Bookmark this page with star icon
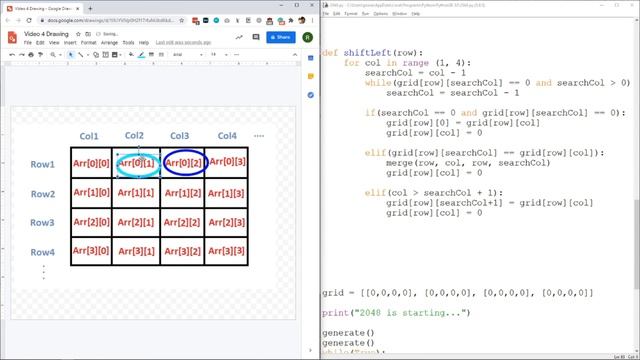640x360 pixels. click(182, 20)
